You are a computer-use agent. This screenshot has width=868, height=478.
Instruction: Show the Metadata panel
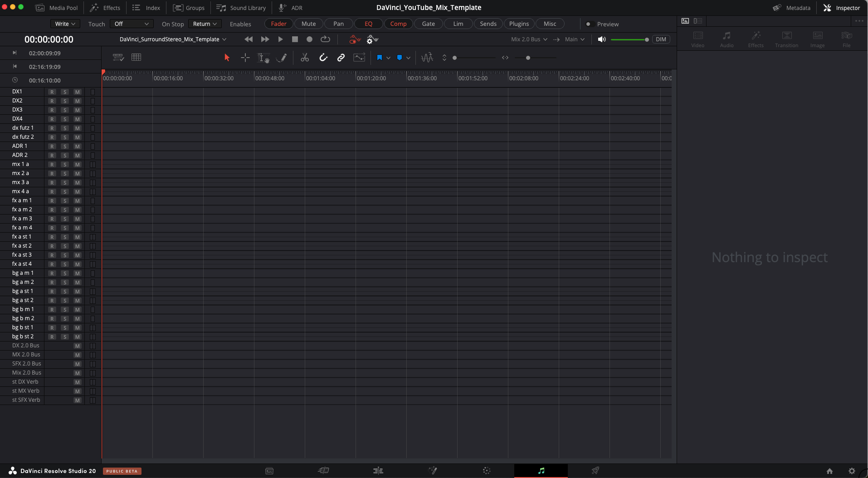[791, 8]
